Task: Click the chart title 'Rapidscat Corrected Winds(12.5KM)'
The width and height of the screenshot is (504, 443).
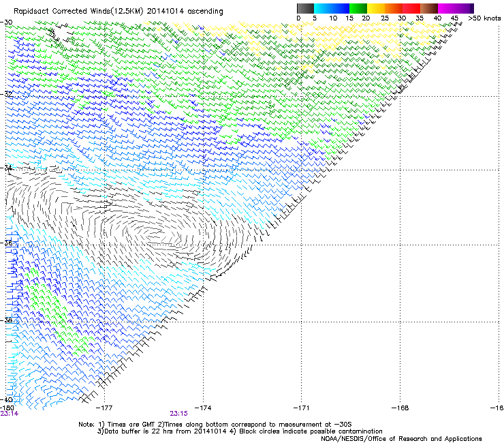Action: [x=78, y=12]
